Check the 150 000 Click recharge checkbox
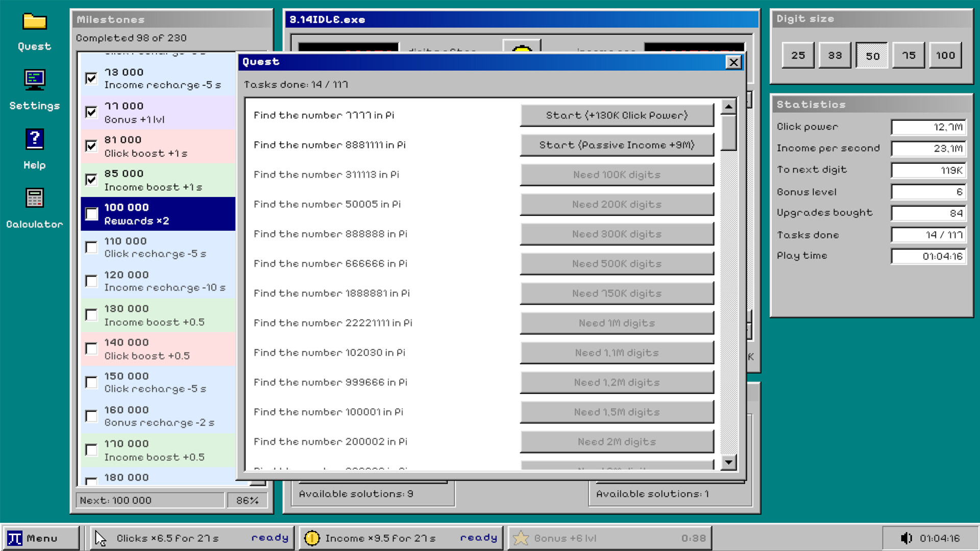Image resolution: width=980 pixels, height=551 pixels. pyautogui.click(x=91, y=382)
